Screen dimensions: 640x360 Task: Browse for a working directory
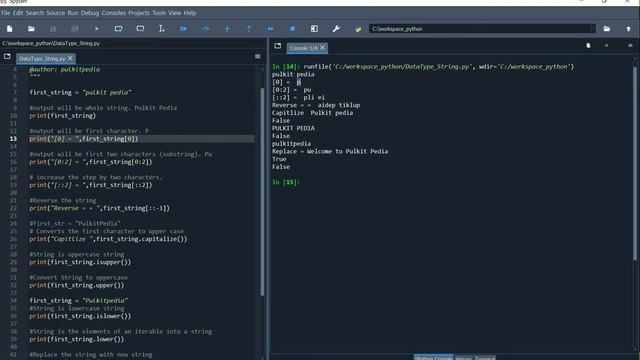pyautogui.click(x=607, y=29)
